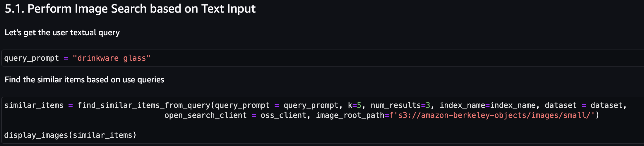Click the find_similar_items_from_query function name
The image size is (644, 146).
coord(144,105)
